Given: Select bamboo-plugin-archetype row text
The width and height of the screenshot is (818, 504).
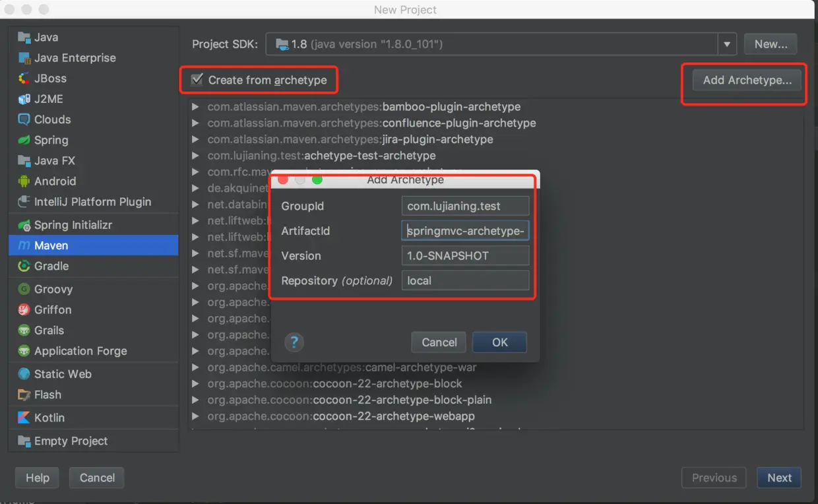Looking at the screenshot, I should [364, 107].
